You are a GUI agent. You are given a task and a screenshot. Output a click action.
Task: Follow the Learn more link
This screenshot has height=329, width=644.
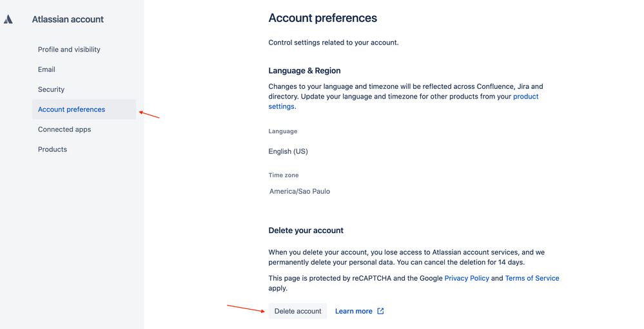[x=353, y=311]
